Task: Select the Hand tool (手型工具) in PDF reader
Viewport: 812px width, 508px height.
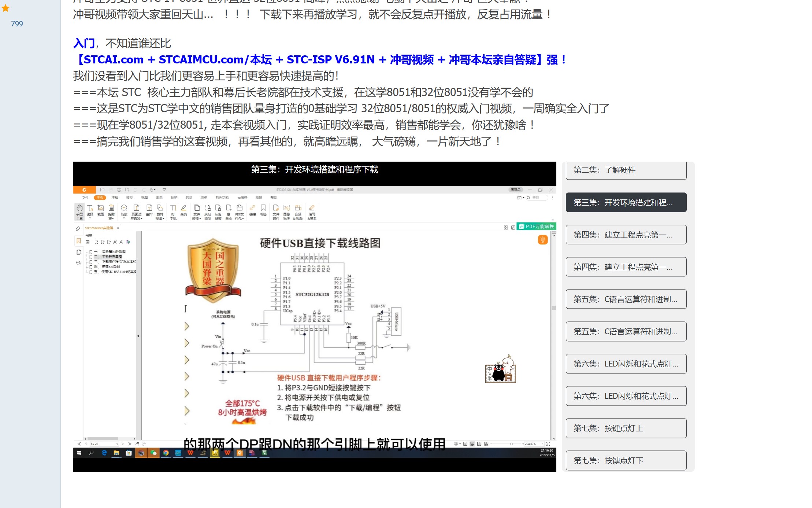Action: [79, 212]
